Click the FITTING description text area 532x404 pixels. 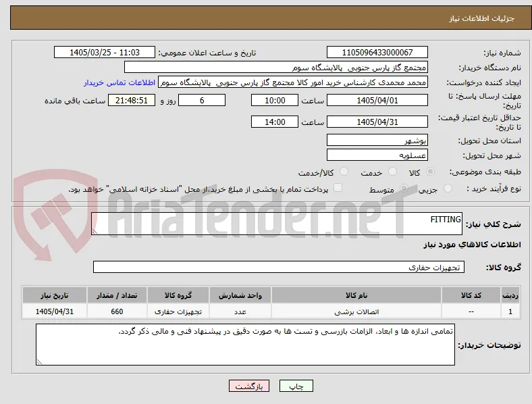(277, 224)
